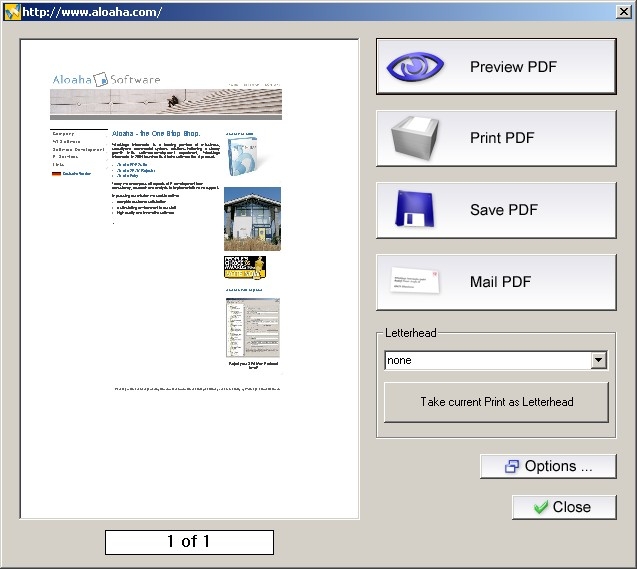Click the application icon in the title bar
Viewport: 637px width, 569px height.
pyautogui.click(x=11, y=11)
